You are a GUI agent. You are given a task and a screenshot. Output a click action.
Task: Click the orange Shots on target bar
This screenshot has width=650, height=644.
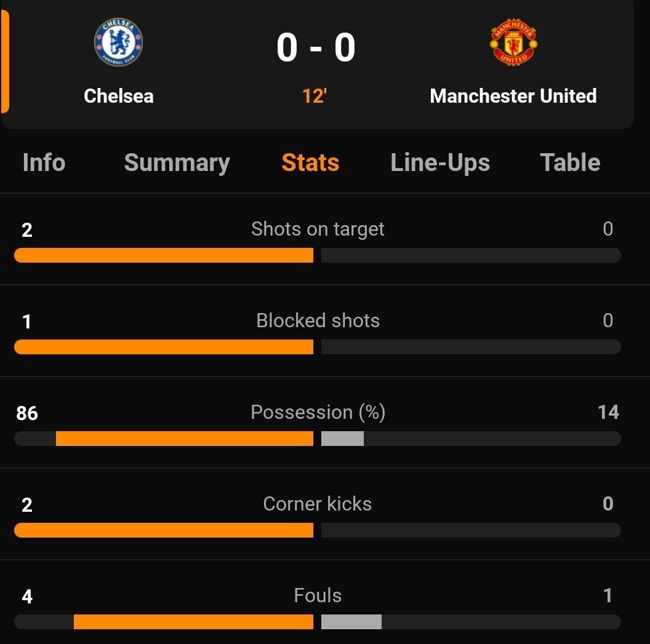(164, 255)
